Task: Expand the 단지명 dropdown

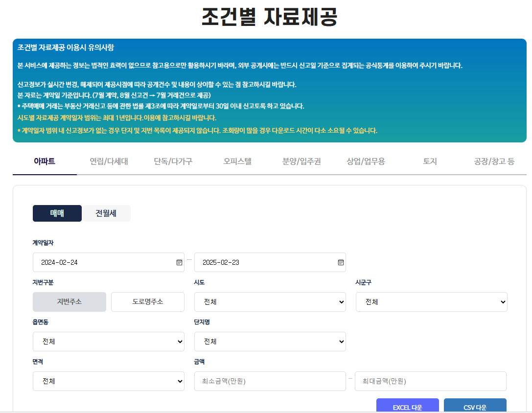Action: [x=270, y=342]
